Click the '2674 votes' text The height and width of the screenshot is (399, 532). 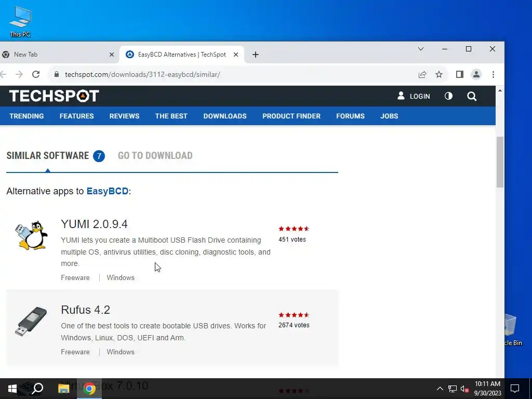coord(294,325)
